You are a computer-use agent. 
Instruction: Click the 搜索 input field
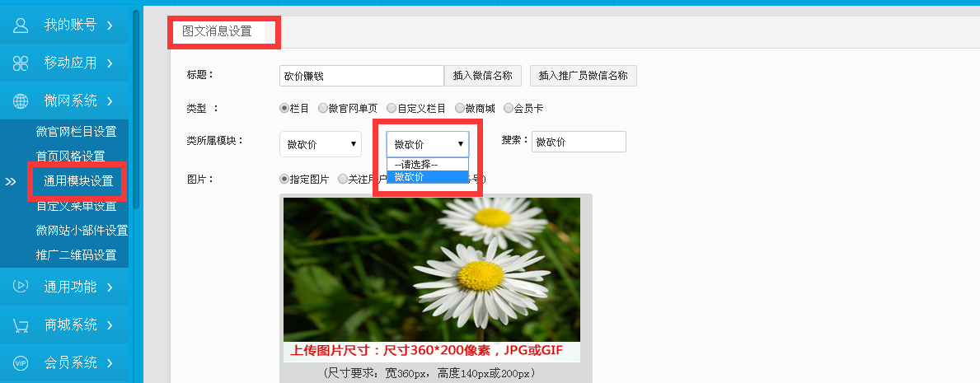[x=579, y=142]
